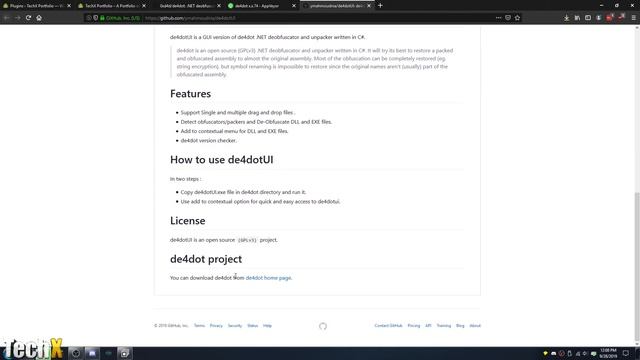Save page with the Pocket icon
The width and height of the screenshot is (640, 360).
(508, 18)
